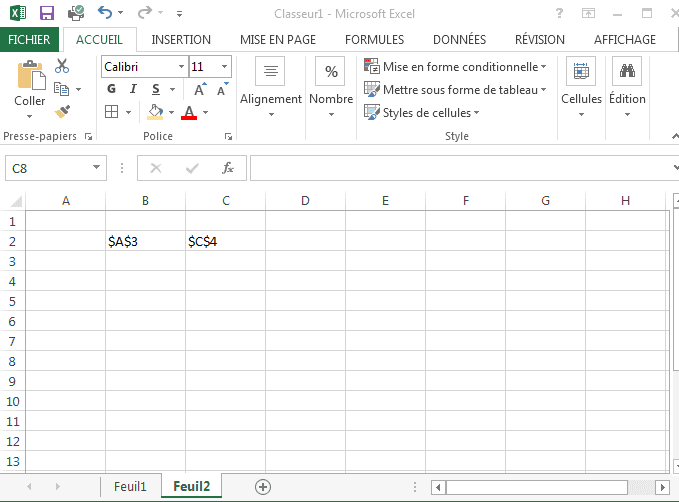
Task: Select column D header
Action: pos(305,201)
